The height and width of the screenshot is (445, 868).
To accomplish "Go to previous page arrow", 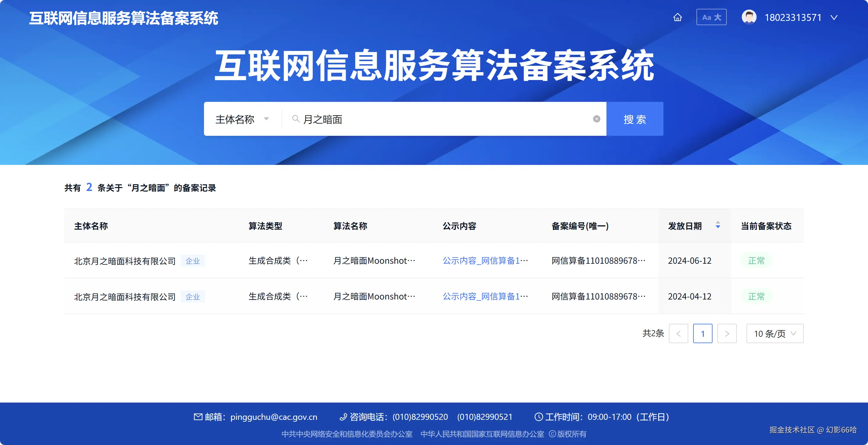I will tap(678, 333).
